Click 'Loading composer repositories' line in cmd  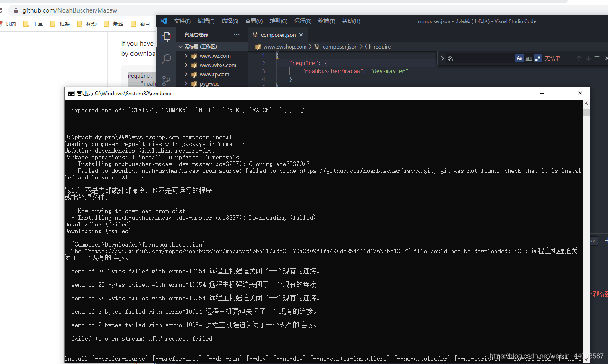tap(155, 144)
